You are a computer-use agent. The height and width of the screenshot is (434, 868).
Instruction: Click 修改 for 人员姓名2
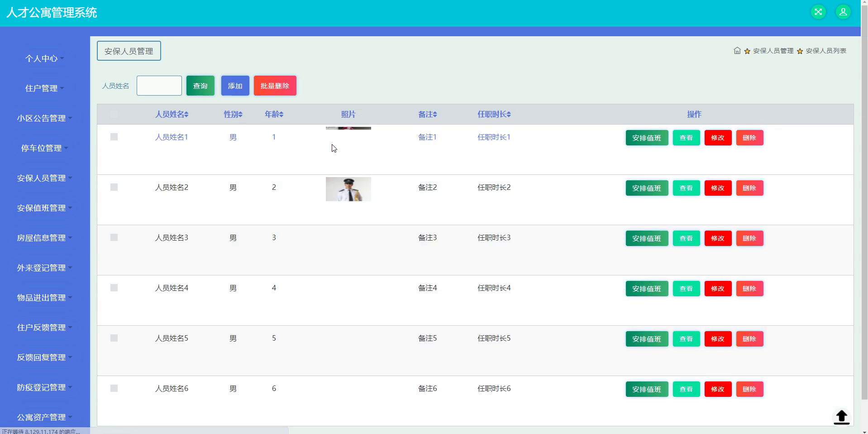718,188
